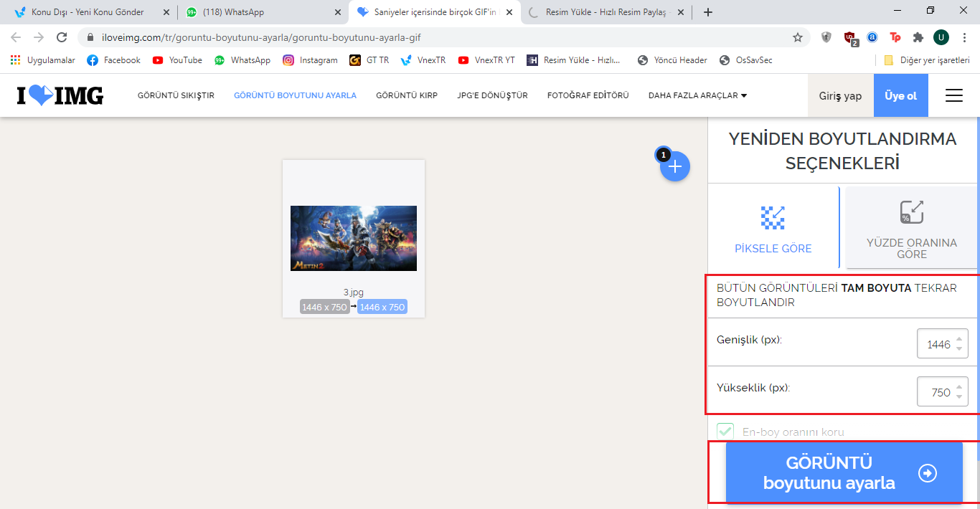Open the uBlock extension icon with badge 2
Screen dimensions: 980x509
point(850,38)
